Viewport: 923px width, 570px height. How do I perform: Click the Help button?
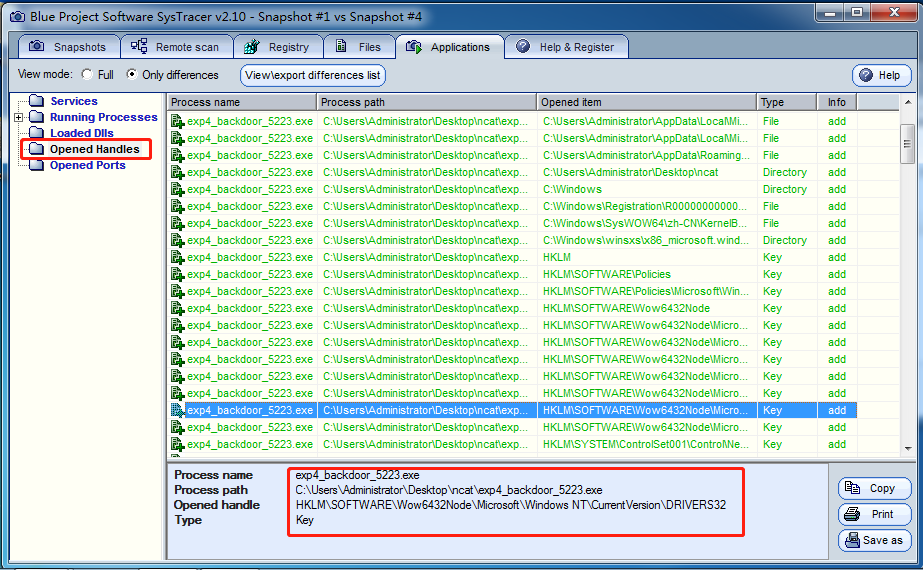[881, 75]
